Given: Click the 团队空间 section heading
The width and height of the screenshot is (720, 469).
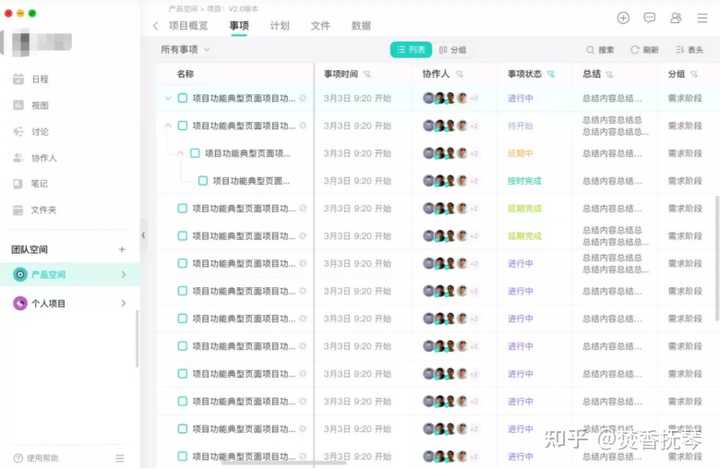Looking at the screenshot, I should (x=29, y=249).
